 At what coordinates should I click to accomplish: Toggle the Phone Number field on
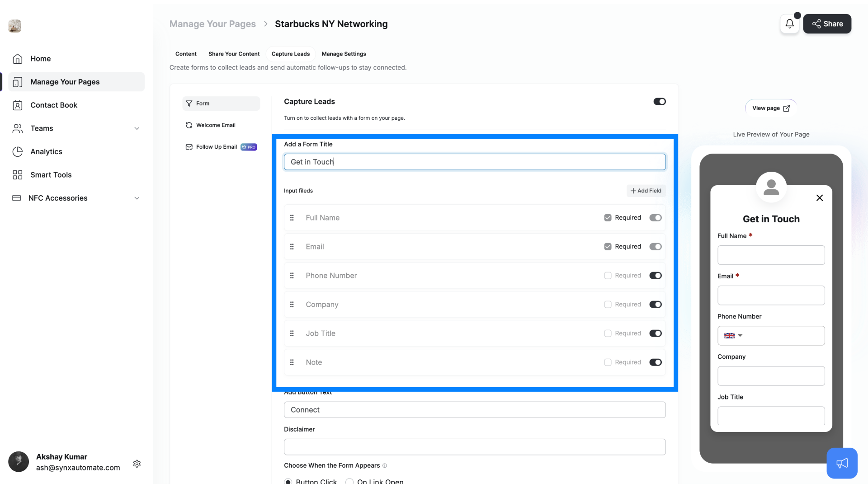click(x=655, y=275)
